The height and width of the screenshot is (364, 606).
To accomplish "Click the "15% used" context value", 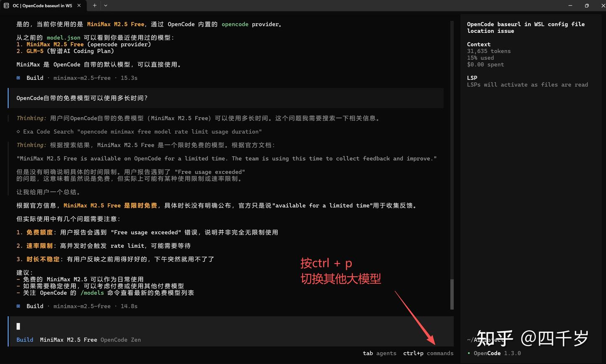I will pyautogui.click(x=481, y=58).
